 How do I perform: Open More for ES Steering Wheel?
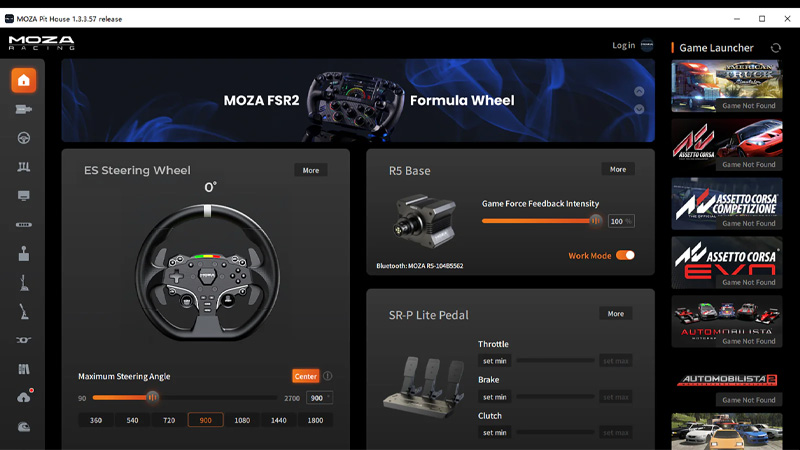[311, 170]
